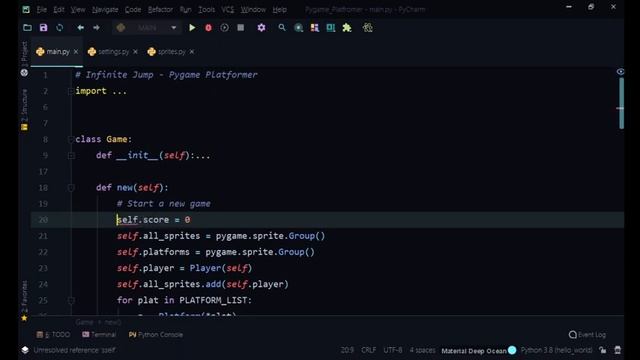Viewport: 640px width, 360px height.
Task: Change Python 3.8 interpreter
Action: (x=556, y=350)
